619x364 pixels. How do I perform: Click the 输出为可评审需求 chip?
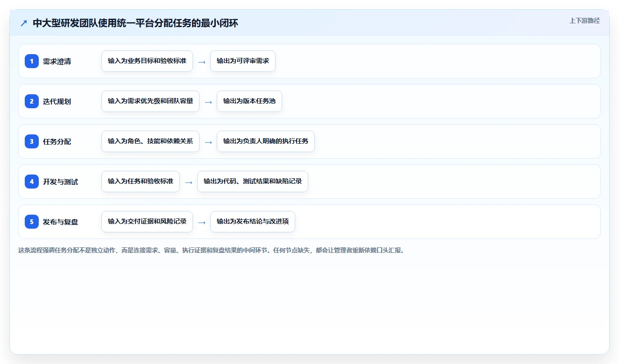243,61
